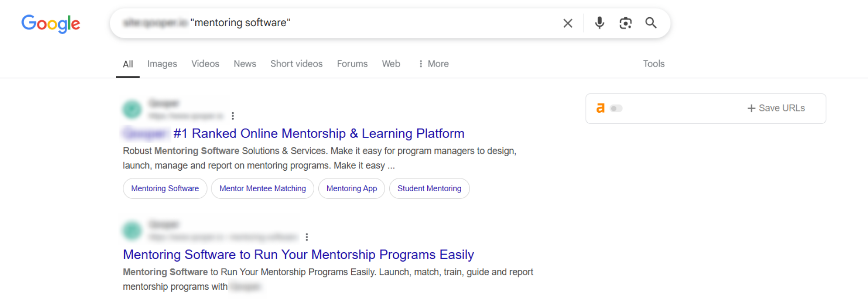This screenshot has width=868, height=307.
Task: Click the Mentoring Software sitelink chip
Action: click(165, 188)
